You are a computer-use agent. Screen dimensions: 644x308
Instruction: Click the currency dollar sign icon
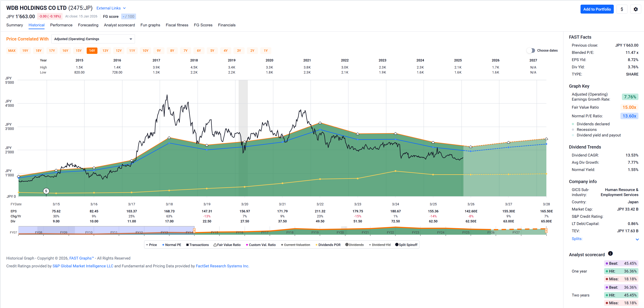click(x=622, y=9)
